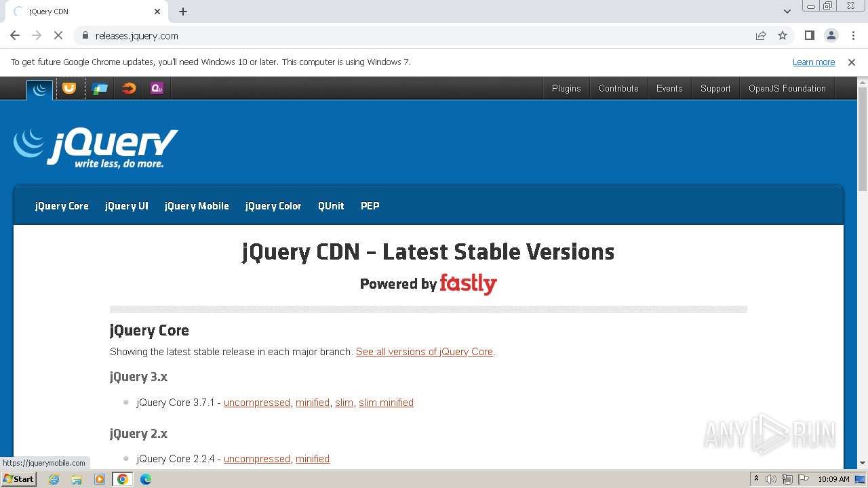Open the Events menu link
This screenshot has width=868, height=488.
pos(669,88)
